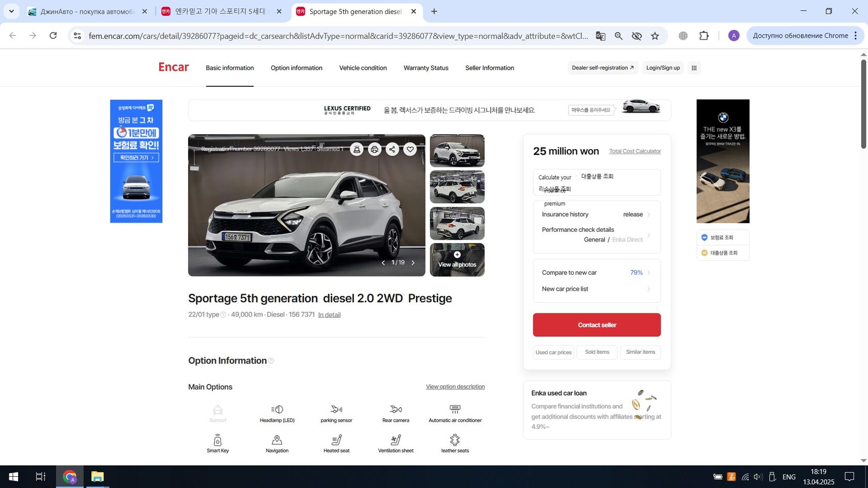Screen dimensions: 868x488
Task: Open Chrome extensions puzzle icon
Action: [x=704, y=36]
